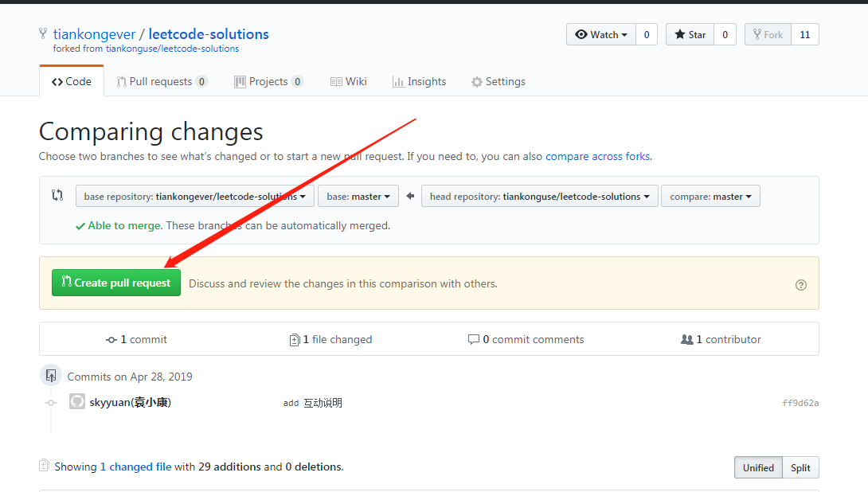Open leetcode-solutions repository link
868x492 pixels.
point(209,34)
